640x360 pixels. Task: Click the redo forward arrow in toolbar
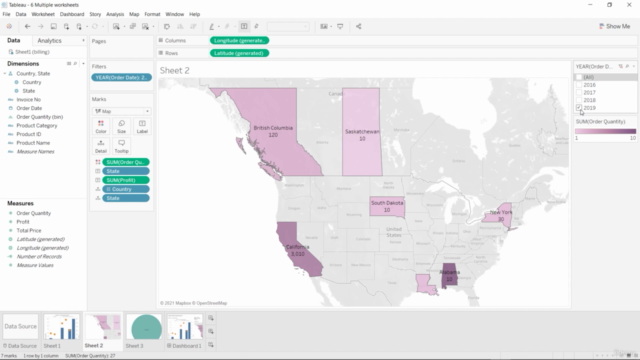(40, 27)
